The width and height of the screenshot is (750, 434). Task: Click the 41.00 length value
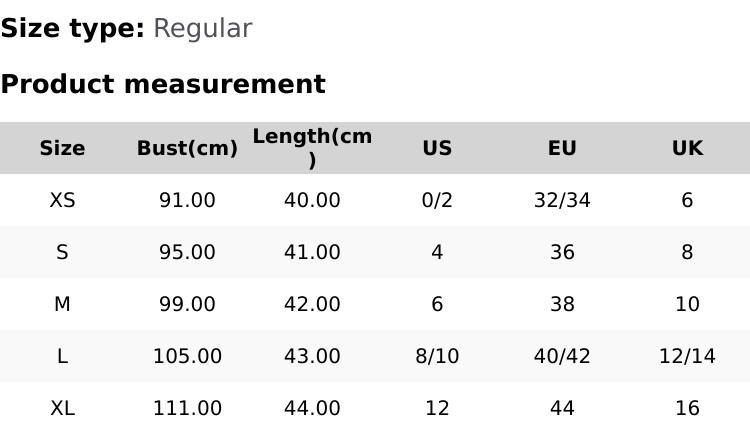(312, 252)
